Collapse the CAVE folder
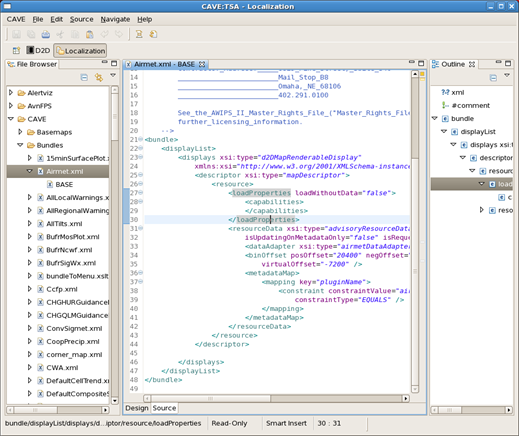Screen dimensions: 519x436 coord(11,119)
